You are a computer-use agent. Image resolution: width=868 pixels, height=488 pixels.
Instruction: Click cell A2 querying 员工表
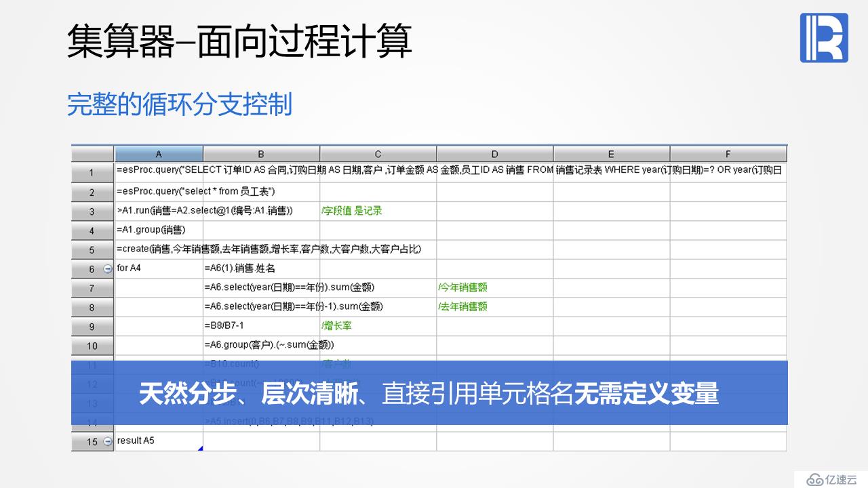point(159,192)
